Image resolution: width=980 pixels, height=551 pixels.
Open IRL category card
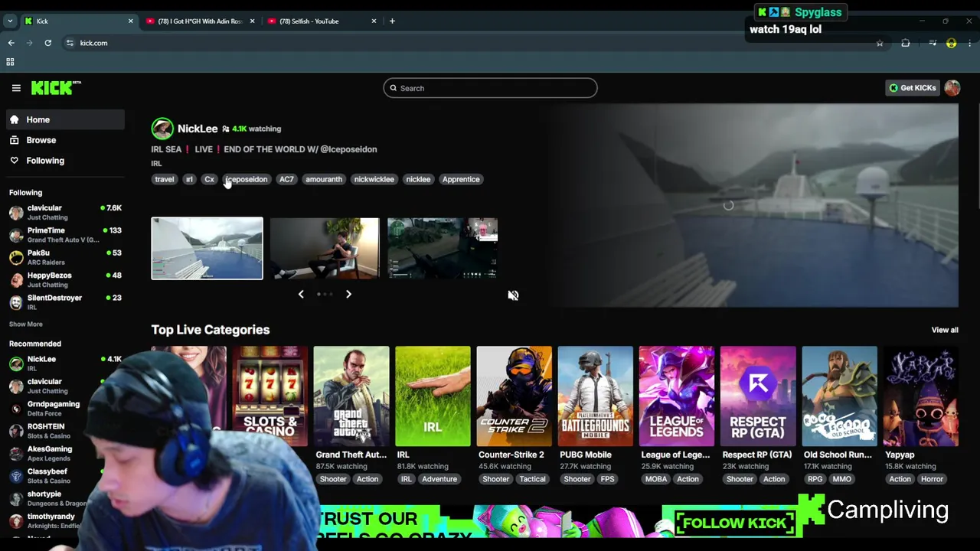(x=433, y=396)
